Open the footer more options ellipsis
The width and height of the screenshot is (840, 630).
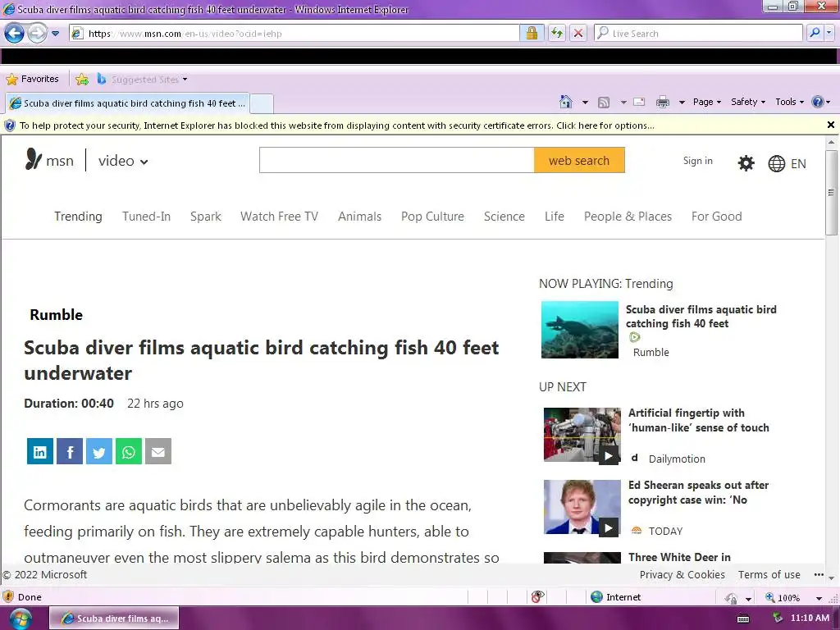pyautogui.click(x=818, y=575)
